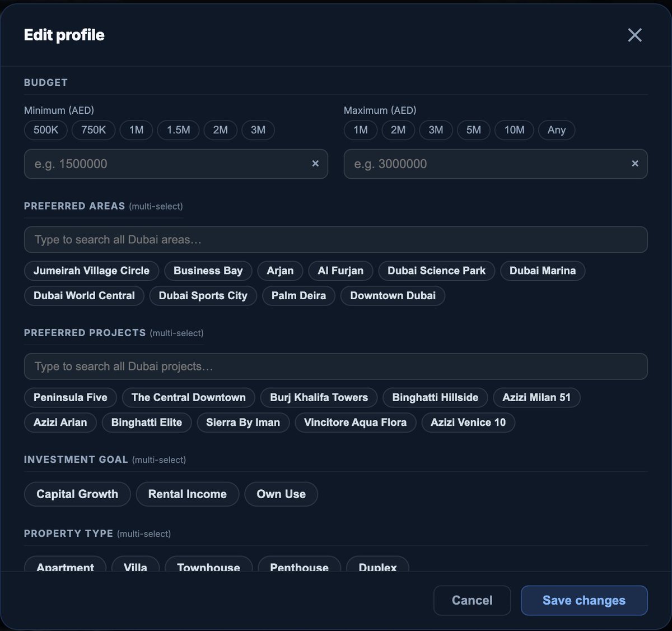Toggle Dubai Marina area chip
This screenshot has height=631, width=672.
click(543, 271)
